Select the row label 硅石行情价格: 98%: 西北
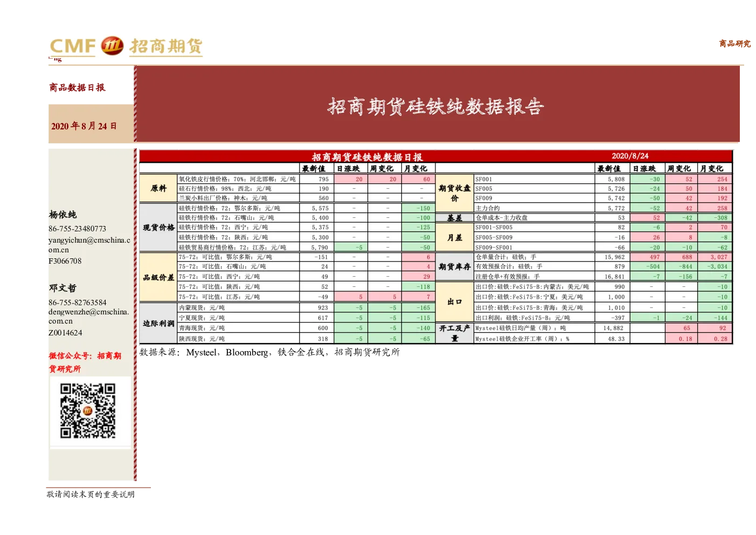The image size is (756, 535). (x=225, y=189)
